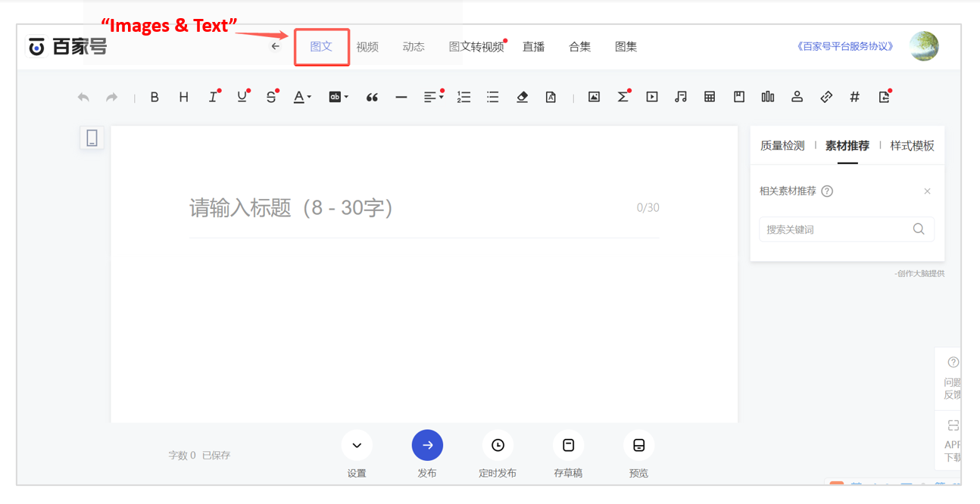Click the blue 发布 publish button

tap(427, 446)
